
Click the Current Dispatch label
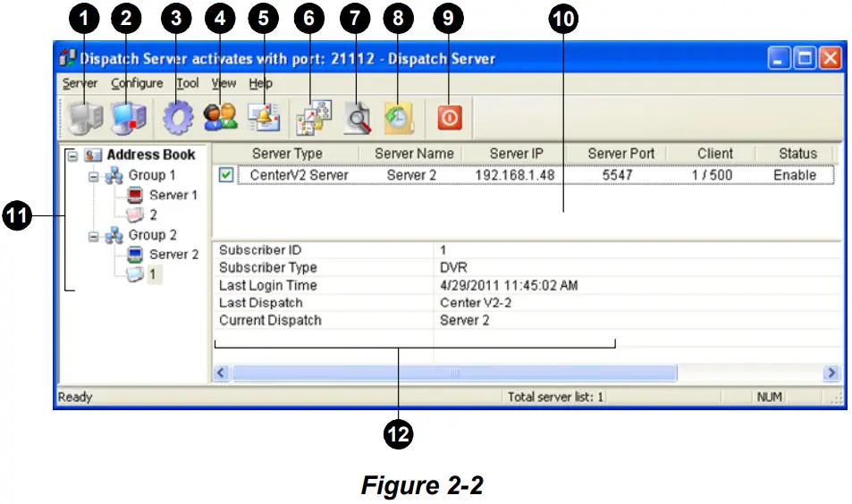click(x=270, y=321)
